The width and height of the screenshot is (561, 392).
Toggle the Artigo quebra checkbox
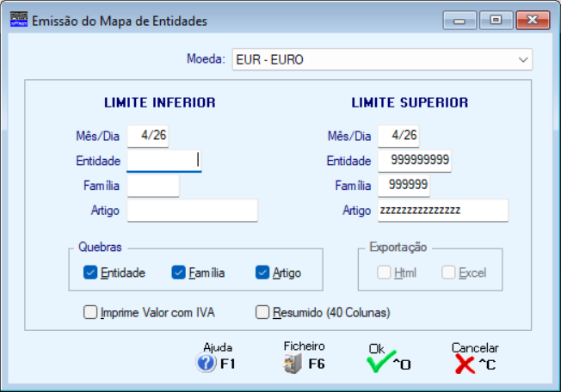pos(263,273)
